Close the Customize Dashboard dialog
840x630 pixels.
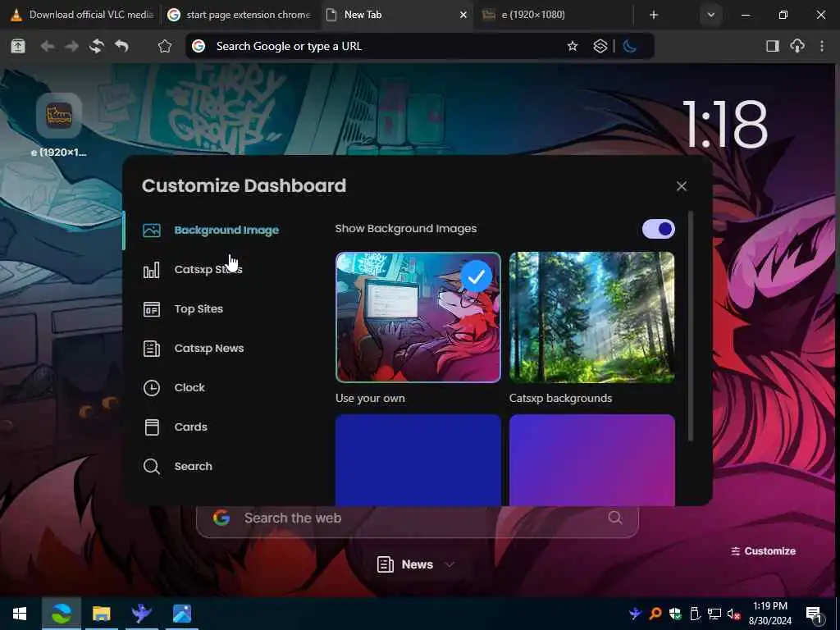click(682, 186)
